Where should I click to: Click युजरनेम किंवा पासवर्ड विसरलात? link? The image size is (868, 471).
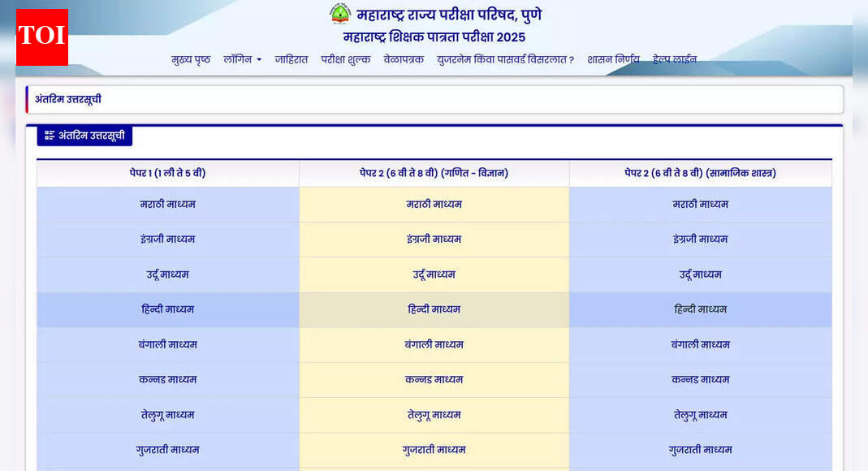tap(505, 59)
